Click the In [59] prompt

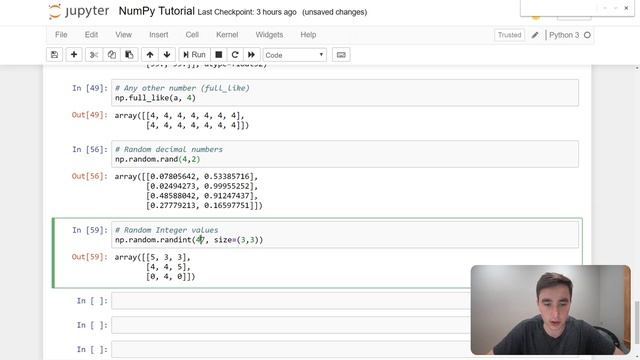click(x=90, y=230)
